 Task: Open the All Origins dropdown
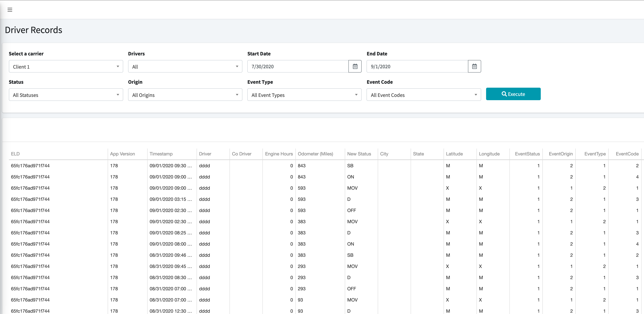185,95
